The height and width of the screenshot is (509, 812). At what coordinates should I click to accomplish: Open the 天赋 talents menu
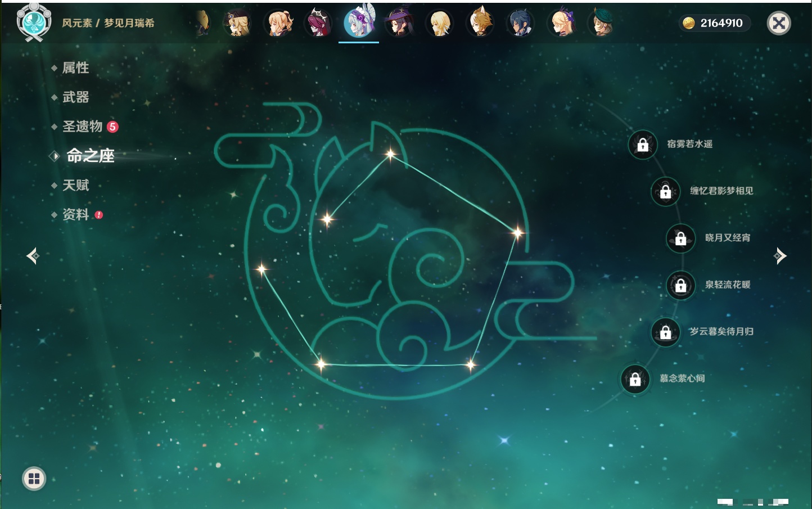pos(75,185)
